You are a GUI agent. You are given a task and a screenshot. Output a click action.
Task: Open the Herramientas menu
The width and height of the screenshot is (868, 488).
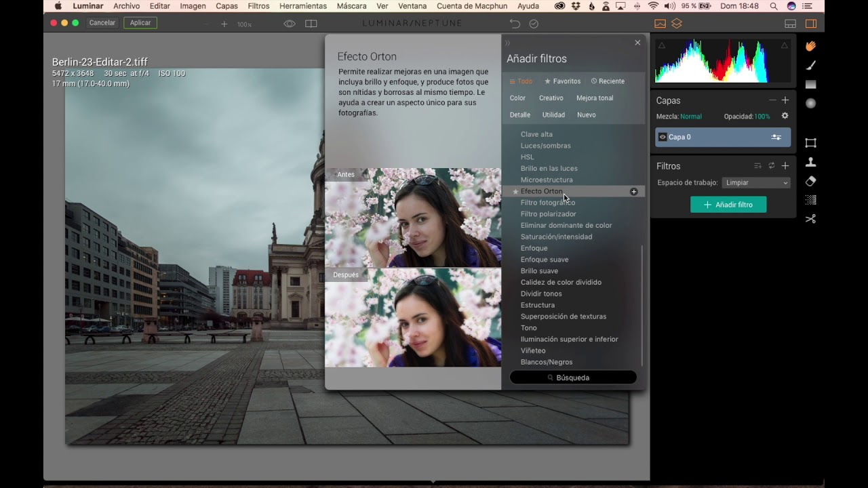click(303, 6)
